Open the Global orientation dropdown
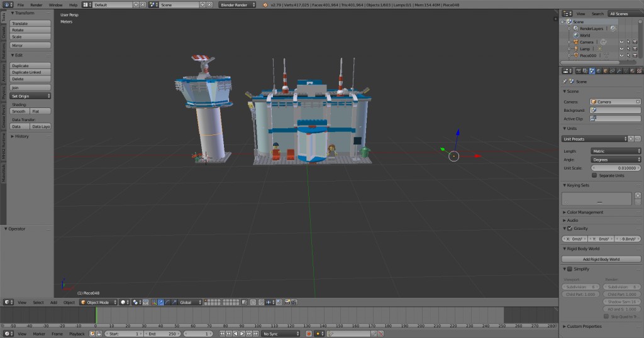This screenshot has width=644, height=338. 191,302
